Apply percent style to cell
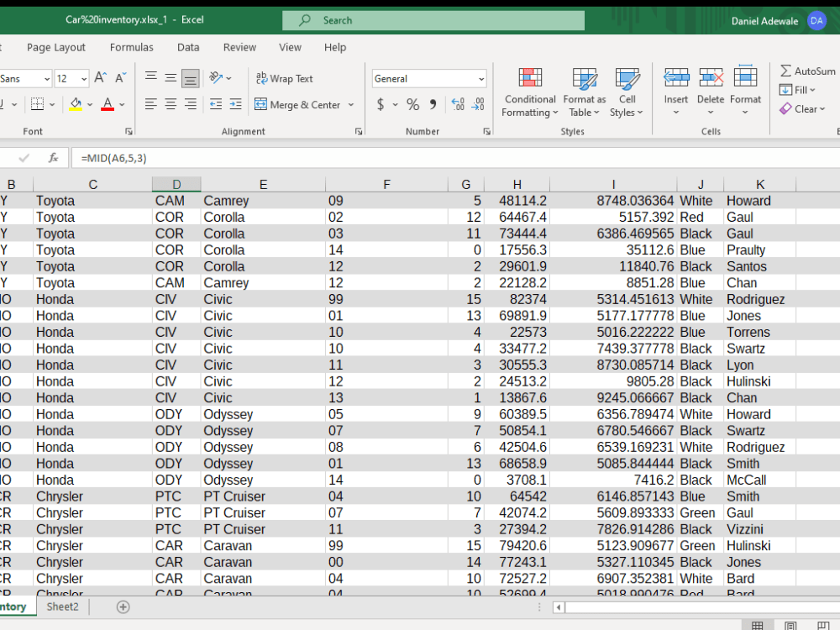 412,104
